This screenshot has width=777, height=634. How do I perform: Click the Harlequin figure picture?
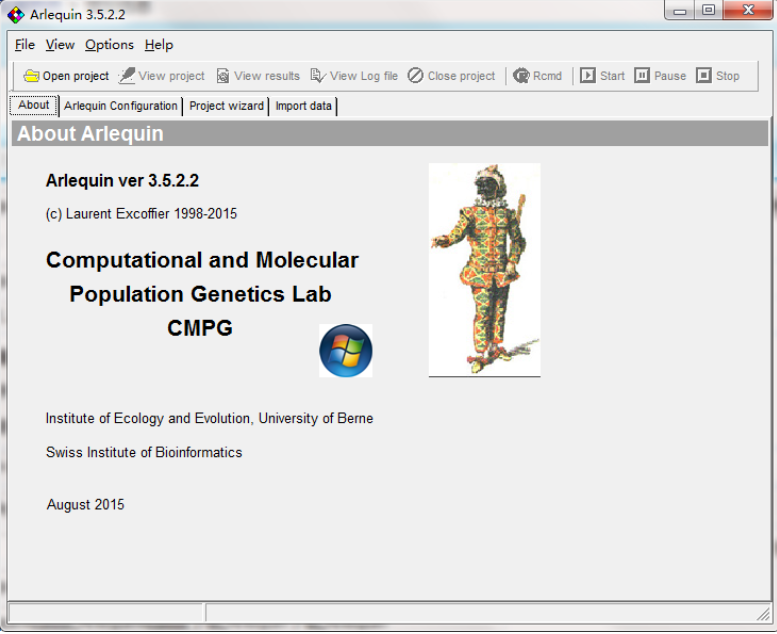485,270
